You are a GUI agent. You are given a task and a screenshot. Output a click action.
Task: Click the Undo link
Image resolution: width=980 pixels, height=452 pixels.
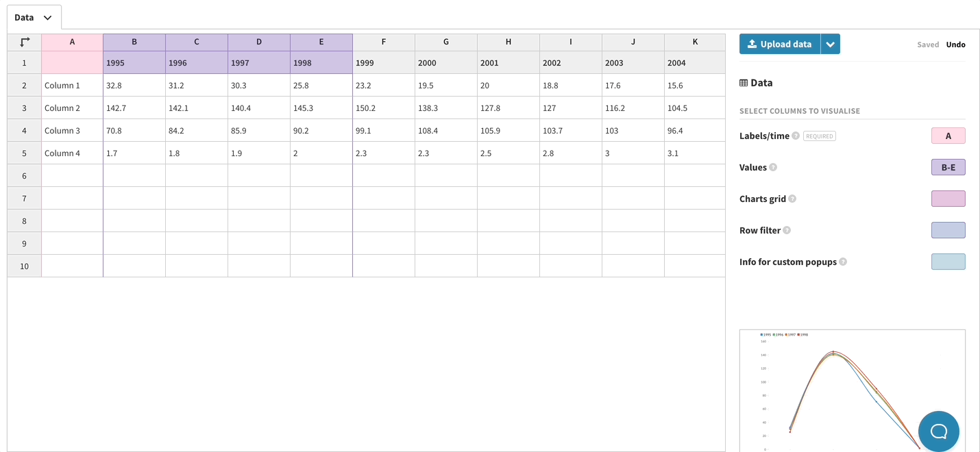(x=955, y=45)
